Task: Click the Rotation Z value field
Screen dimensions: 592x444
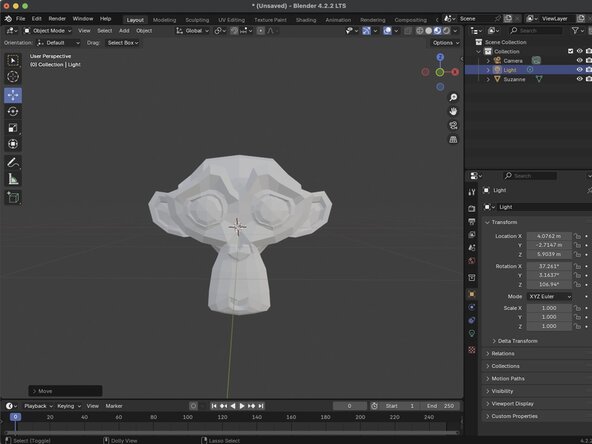Action: click(549, 284)
